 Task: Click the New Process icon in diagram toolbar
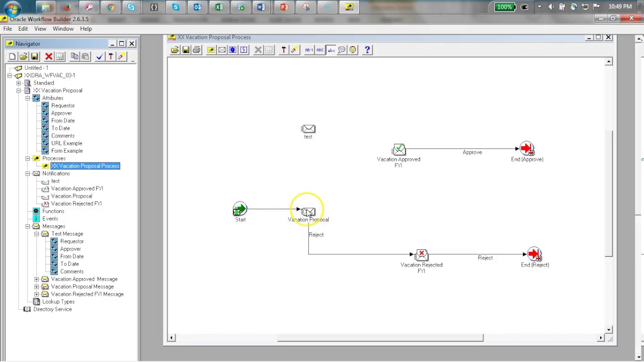coord(211,50)
